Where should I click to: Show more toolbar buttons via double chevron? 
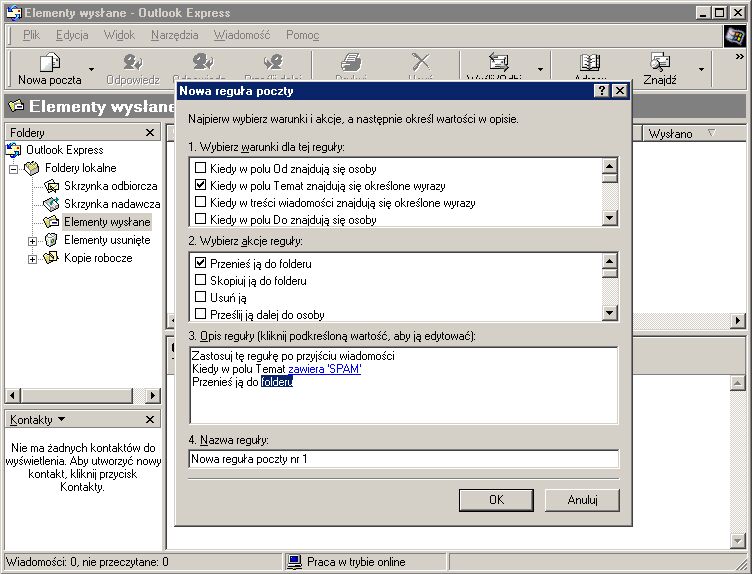pos(740,57)
